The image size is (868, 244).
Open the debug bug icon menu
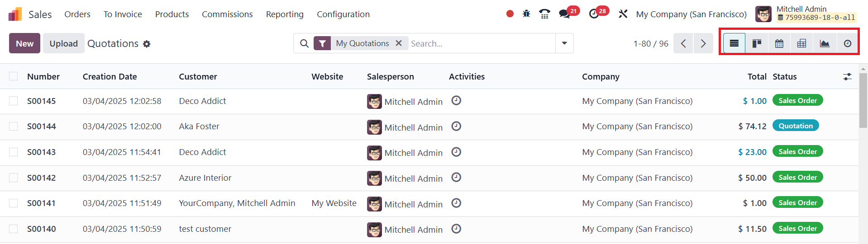(x=526, y=14)
